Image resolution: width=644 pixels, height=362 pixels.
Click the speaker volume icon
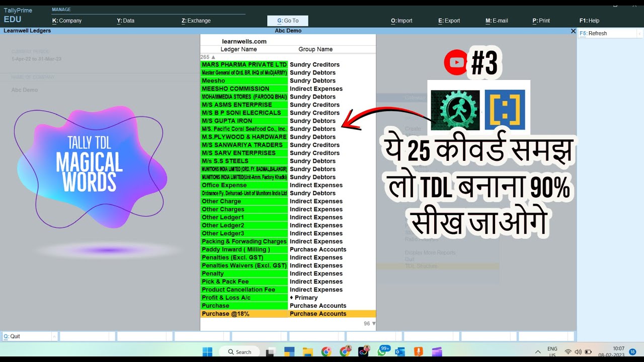(578, 352)
